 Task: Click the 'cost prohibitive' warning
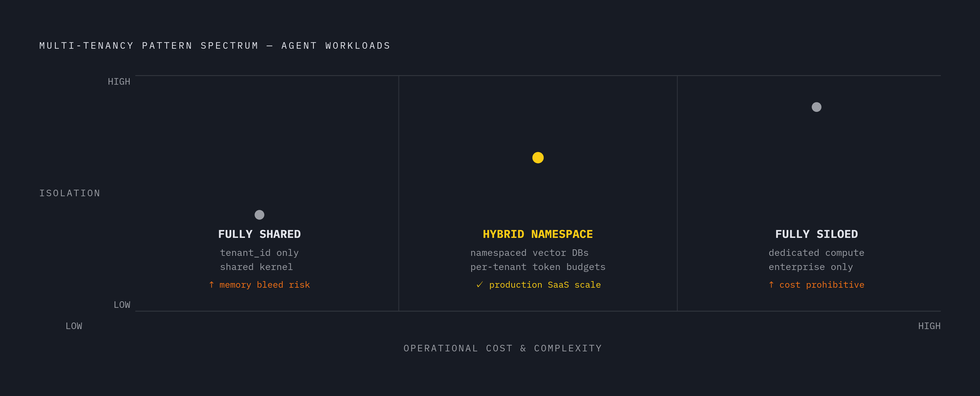click(x=822, y=285)
